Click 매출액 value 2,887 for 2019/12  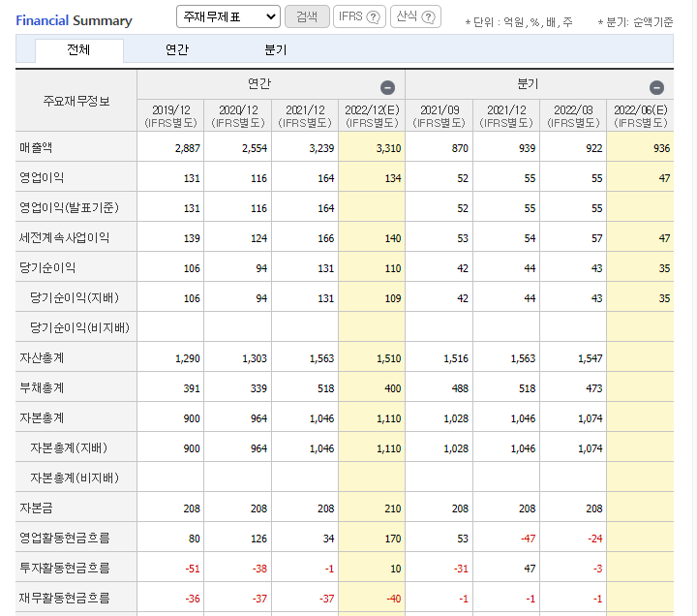[187, 148]
